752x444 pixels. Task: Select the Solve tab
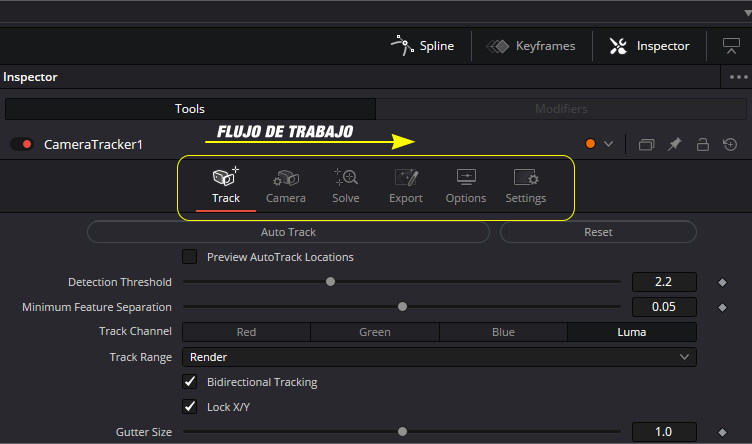point(346,186)
